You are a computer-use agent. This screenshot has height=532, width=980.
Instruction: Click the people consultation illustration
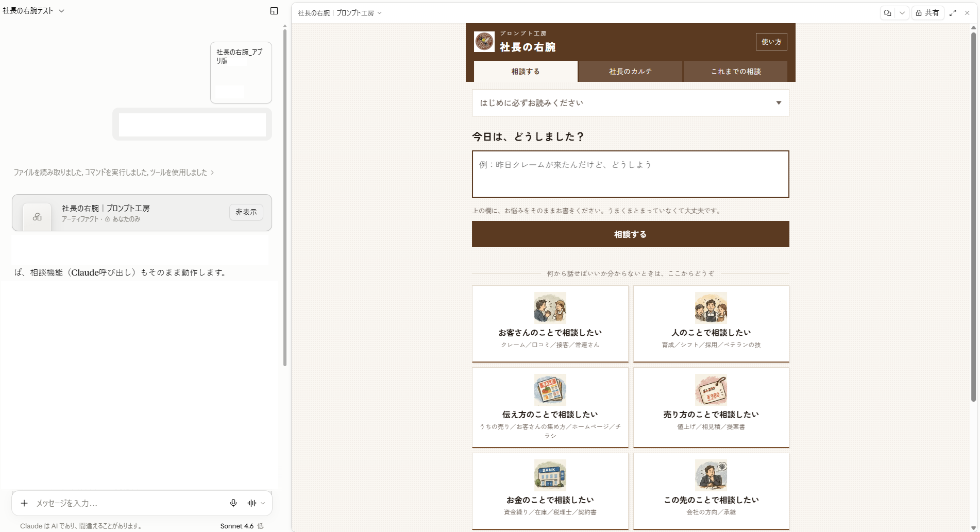coord(711,308)
